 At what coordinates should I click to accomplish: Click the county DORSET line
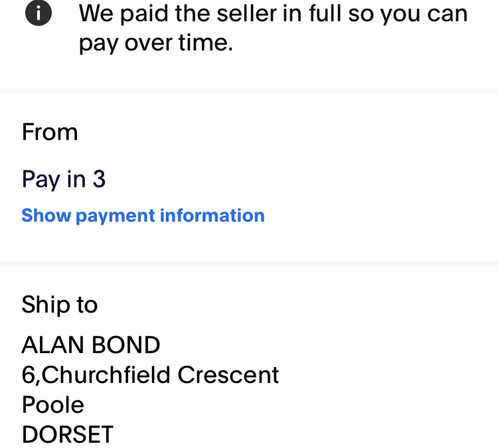pos(68,435)
